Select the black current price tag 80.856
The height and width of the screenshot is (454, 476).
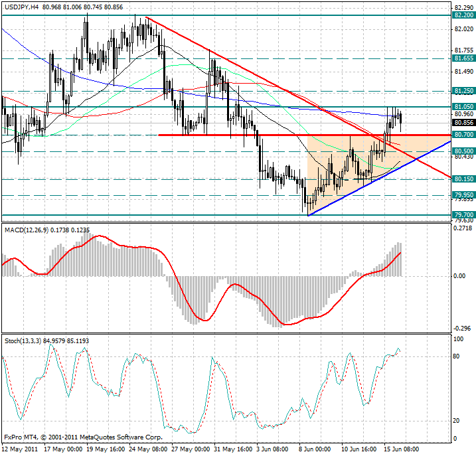[x=463, y=122]
